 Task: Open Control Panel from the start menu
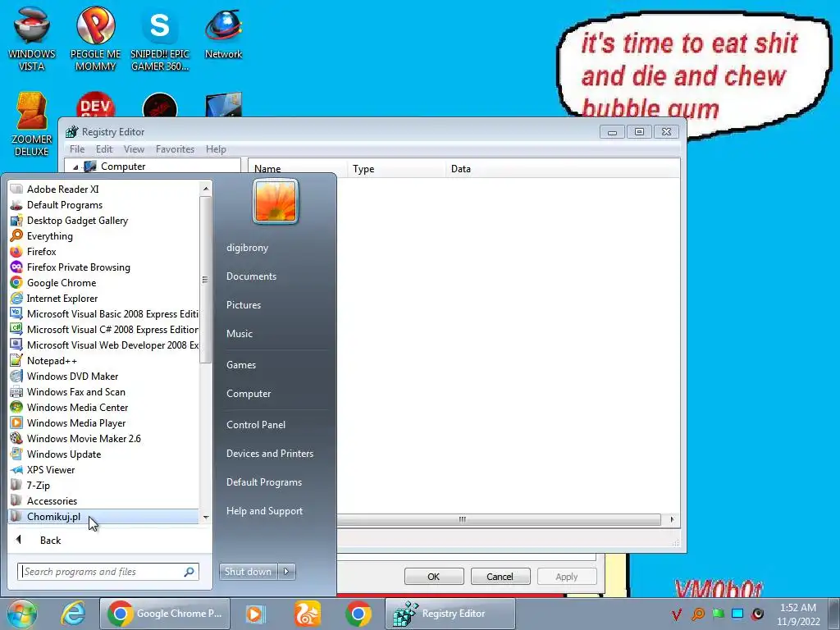click(256, 425)
